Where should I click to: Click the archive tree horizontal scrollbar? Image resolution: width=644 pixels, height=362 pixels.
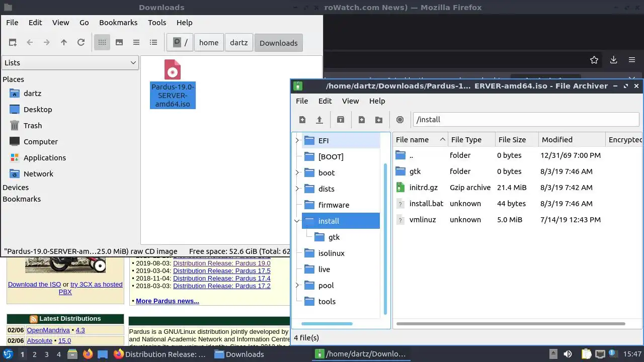327,324
